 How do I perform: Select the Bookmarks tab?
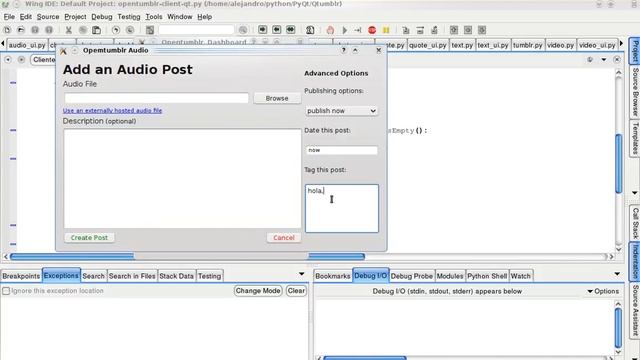[333, 276]
